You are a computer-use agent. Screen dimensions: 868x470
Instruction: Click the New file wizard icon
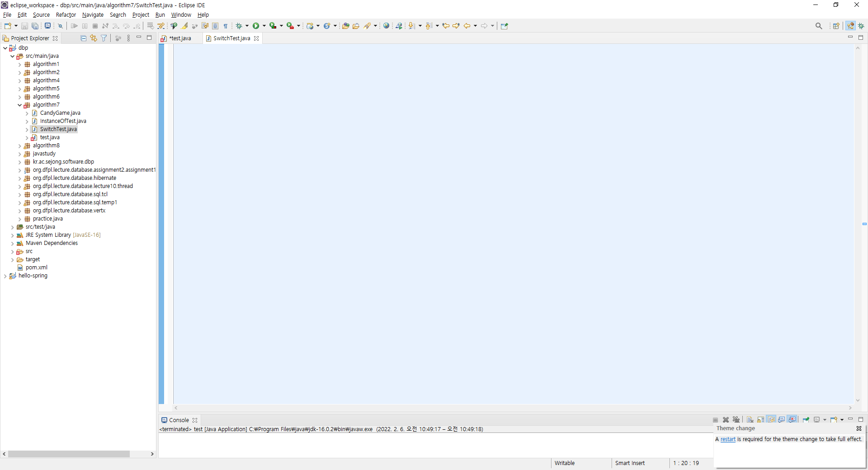[x=8, y=26]
